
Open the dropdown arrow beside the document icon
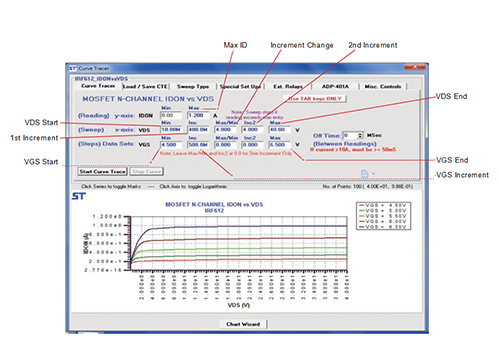click(373, 174)
